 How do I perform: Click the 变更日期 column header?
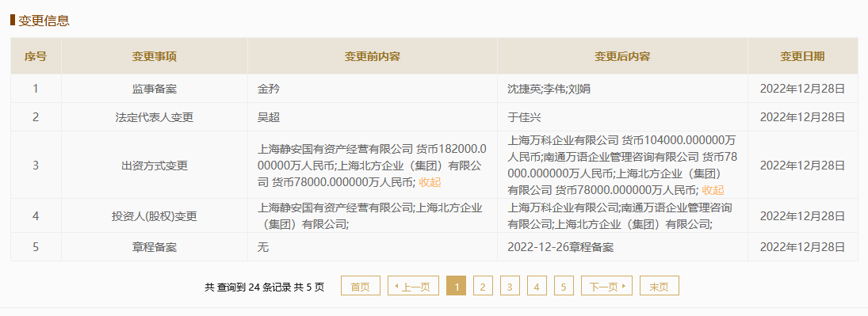click(x=803, y=56)
